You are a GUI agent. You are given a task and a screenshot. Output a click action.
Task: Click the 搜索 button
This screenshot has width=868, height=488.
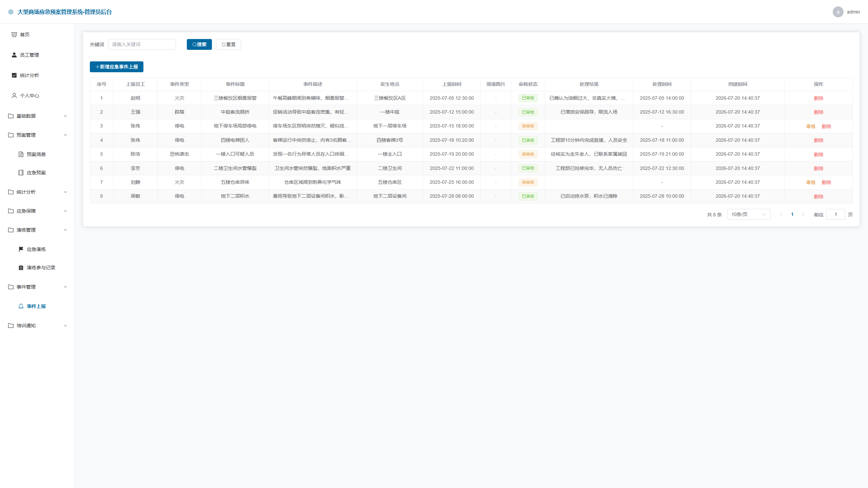click(x=199, y=44)
